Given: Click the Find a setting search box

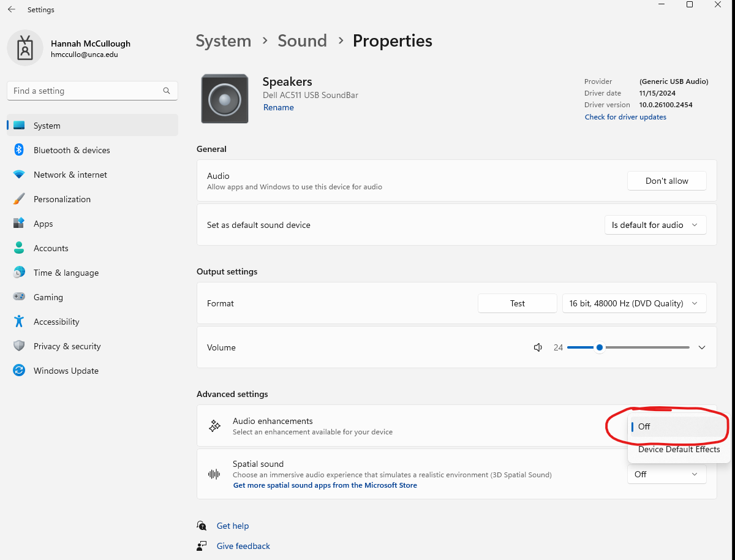Looking at the screenshot, I should tap(92, 90).
